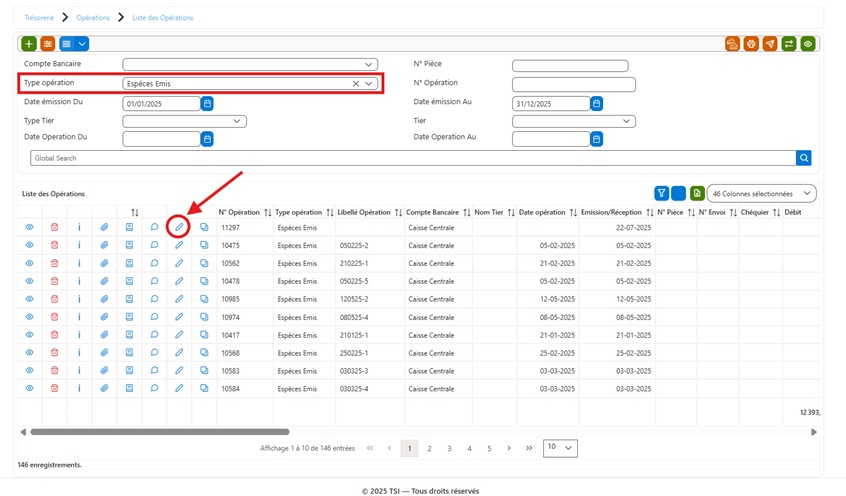846x496 pixels.
Task: Click the pencil edit icon for operation 11297
Action: point(179,227)
